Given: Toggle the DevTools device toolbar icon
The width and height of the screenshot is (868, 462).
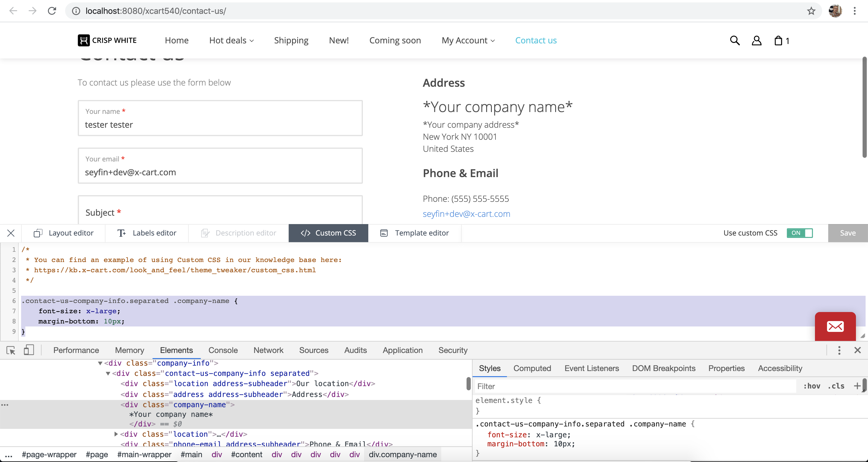Looking at the screenshot, I should point(29,350).
